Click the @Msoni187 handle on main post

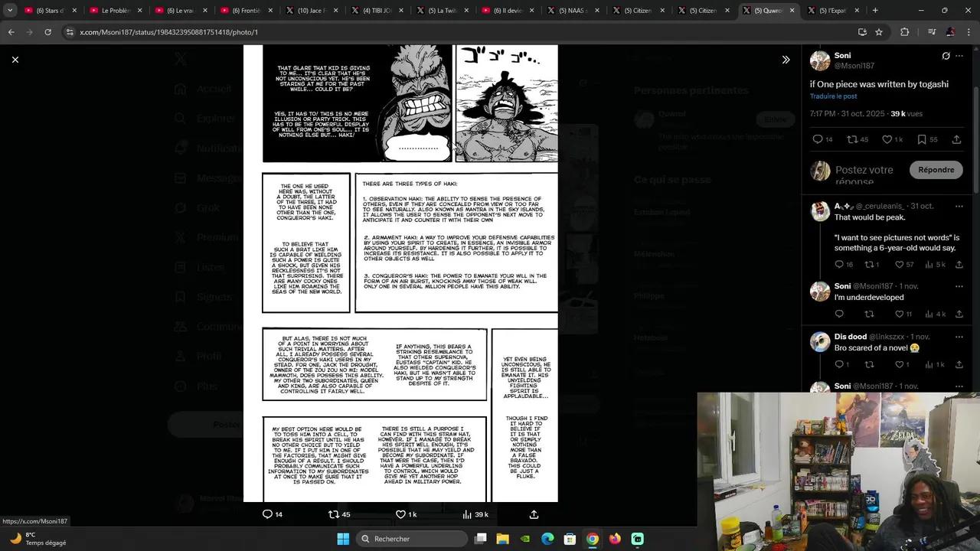coord(854,67)
